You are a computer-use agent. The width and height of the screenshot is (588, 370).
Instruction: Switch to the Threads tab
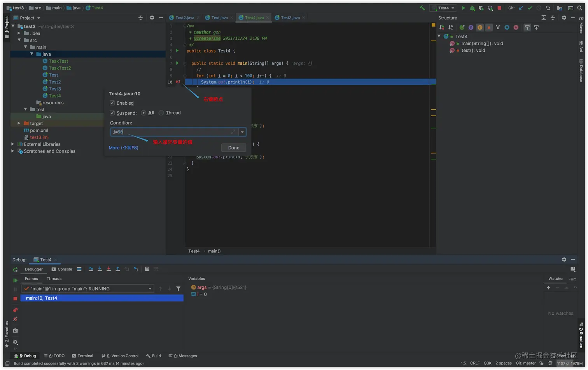(54, 279)
